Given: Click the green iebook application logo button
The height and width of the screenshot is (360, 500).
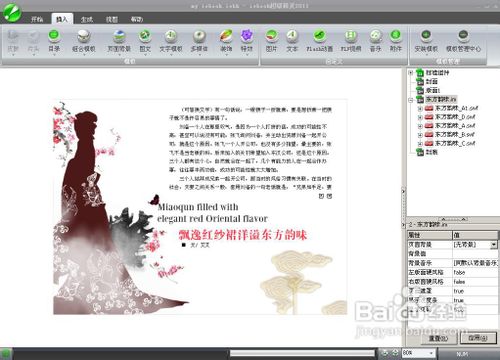Looking at the screenshot, I should pos(12,12).
